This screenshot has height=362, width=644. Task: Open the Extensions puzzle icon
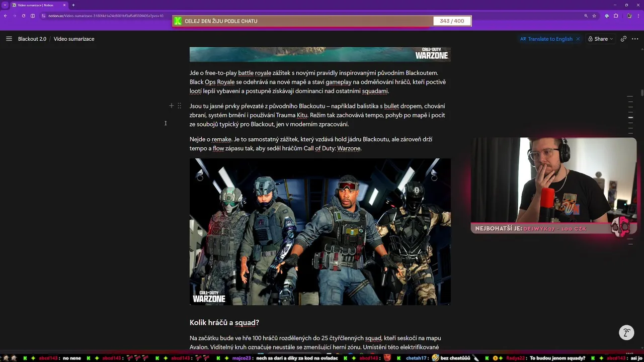616,16
